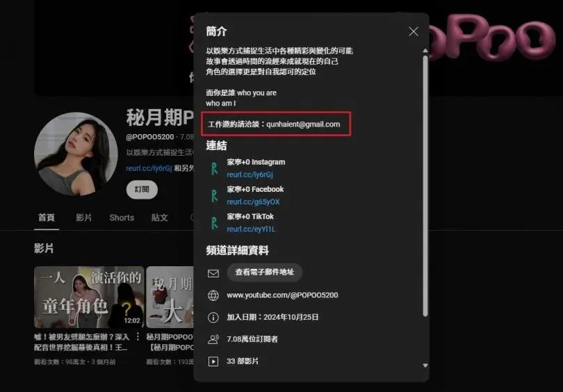Select the 加入日期：2024年10月25日 text

[272, 317]
